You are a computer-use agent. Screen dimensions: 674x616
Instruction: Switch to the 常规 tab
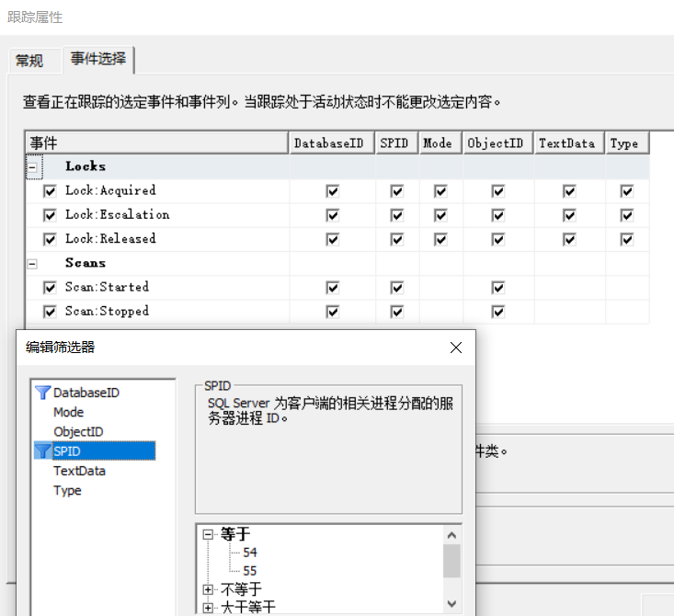[x=29, y=61]
